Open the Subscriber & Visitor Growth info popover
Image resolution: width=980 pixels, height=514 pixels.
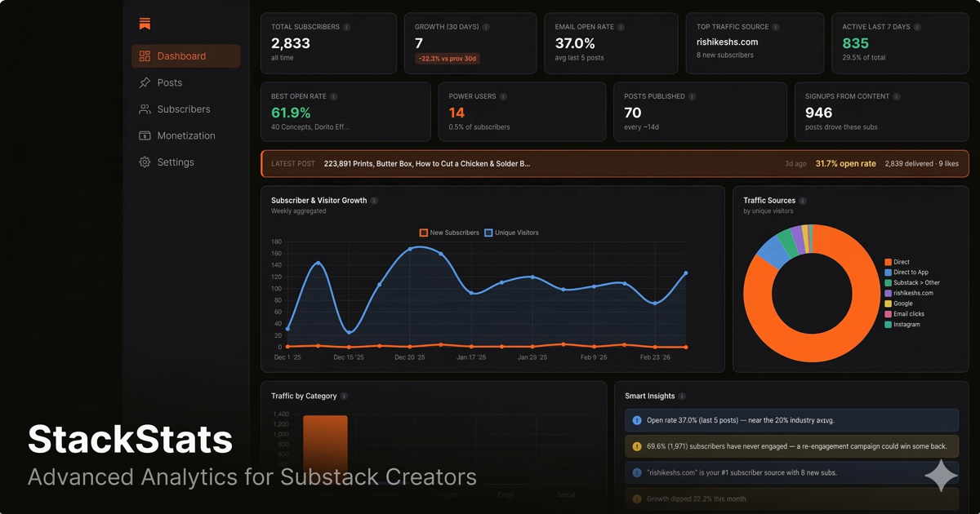[374, 200]
